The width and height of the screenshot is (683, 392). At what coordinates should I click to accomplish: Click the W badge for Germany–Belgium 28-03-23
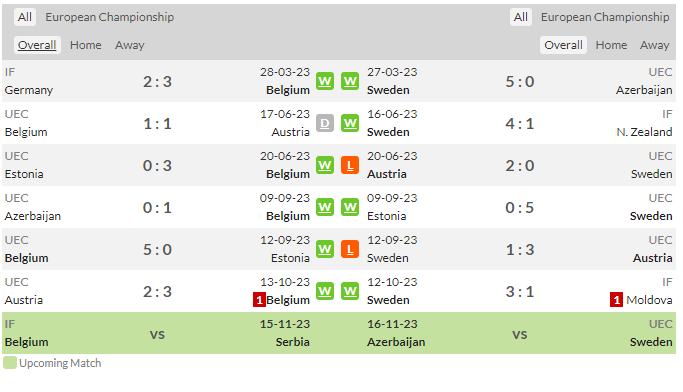tap(325, 81)
